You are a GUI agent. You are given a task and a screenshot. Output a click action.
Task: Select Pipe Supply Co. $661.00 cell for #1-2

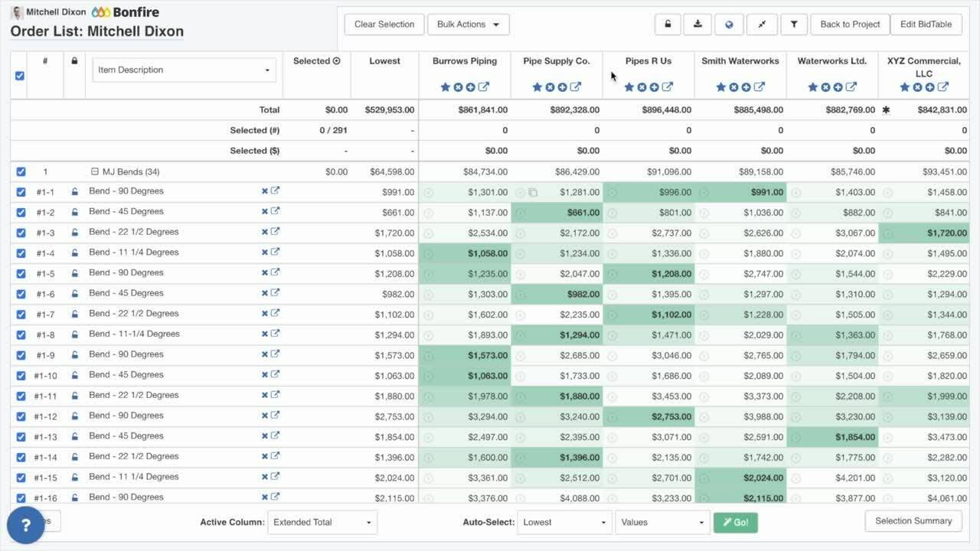(557, 213)
